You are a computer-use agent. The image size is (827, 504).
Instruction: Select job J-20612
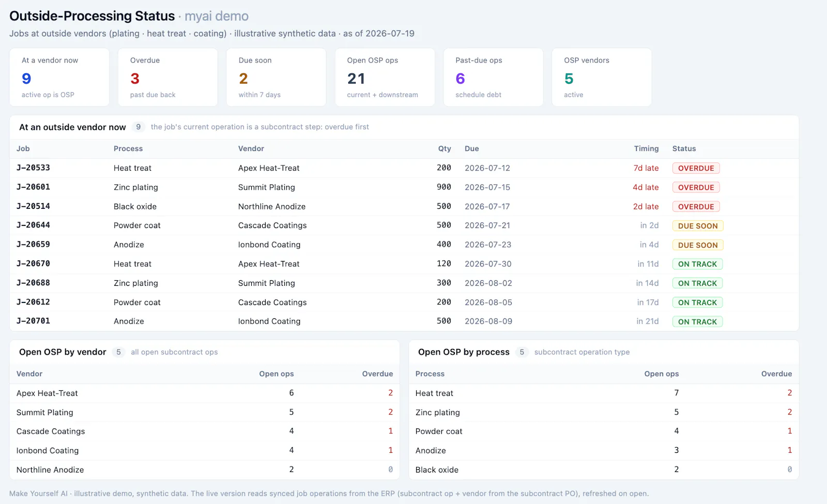click(33, 302)
